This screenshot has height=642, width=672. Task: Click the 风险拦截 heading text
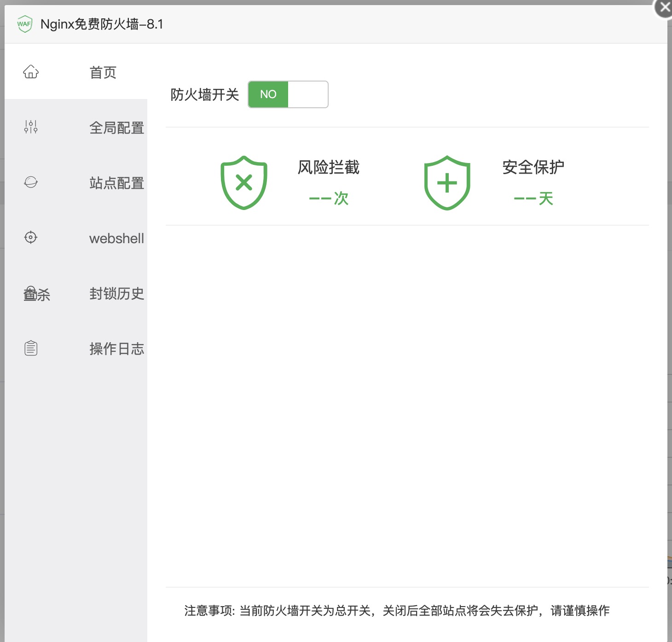click(x=329, y=167)
